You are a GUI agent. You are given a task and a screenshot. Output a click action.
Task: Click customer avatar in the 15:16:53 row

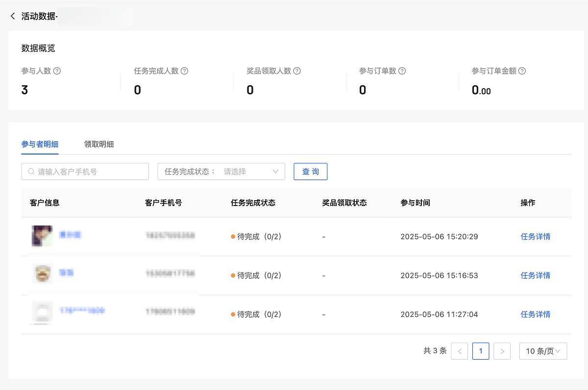pyautogui.click(x=42, y=273)
